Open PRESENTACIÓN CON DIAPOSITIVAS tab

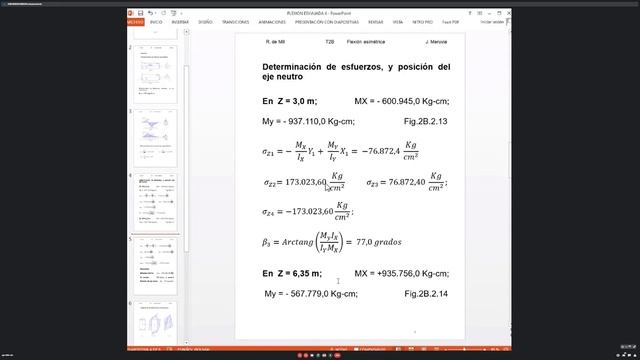(x=327, y=22)
